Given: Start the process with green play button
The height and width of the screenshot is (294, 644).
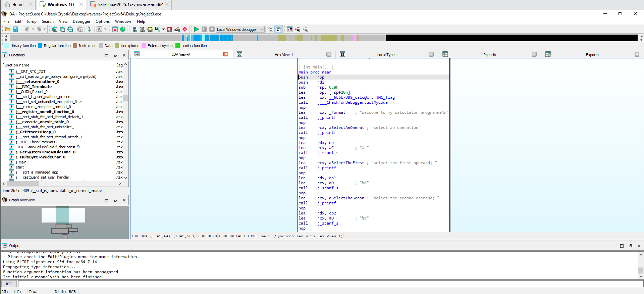Looking at the screenshot, I should click(x=197, y=30).
